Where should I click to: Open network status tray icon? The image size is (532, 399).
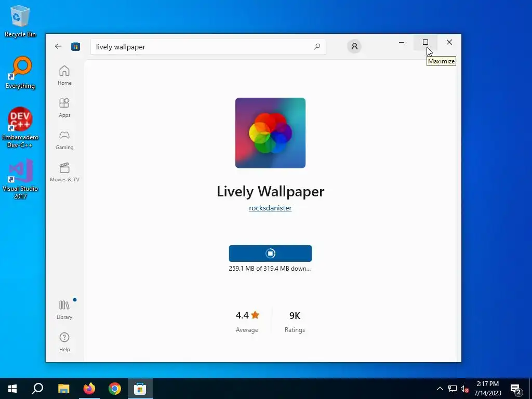point(453,389)
